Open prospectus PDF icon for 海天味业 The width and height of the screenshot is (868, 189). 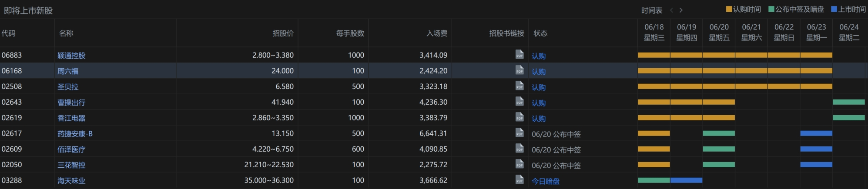(x=519, y=180)
